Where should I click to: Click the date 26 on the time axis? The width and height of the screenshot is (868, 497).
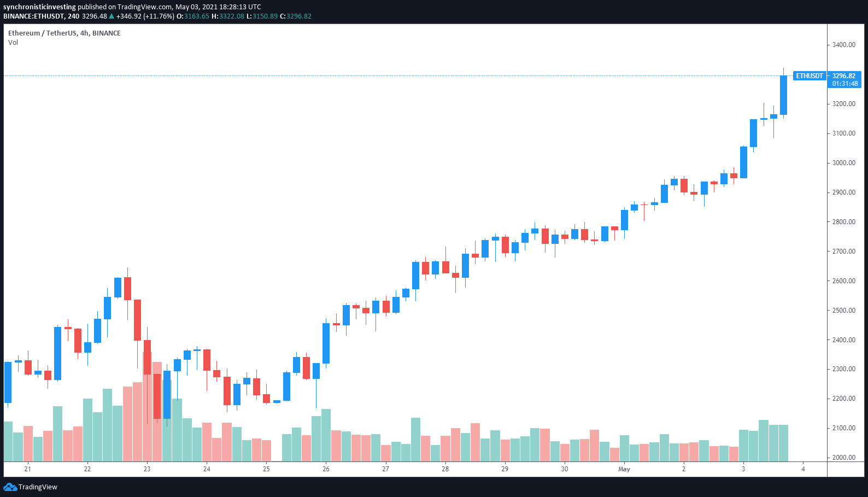click(x=326, y=469)
